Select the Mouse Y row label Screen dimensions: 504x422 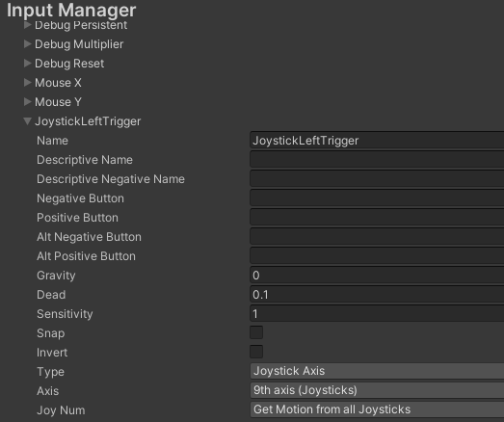(58, 102)
